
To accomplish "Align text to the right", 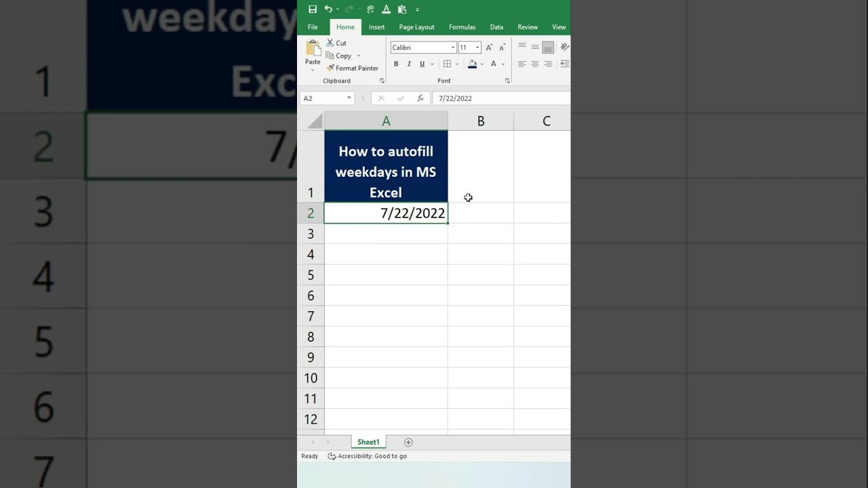I will pos(548,64).
